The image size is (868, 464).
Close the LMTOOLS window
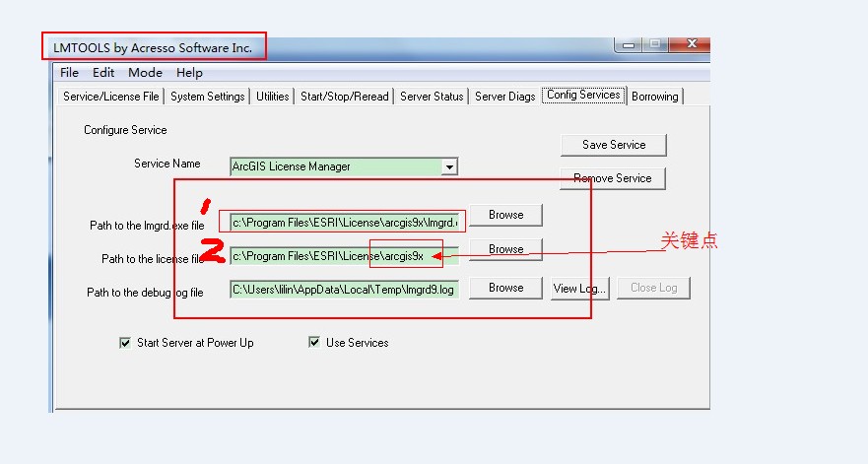pos(691,44)
